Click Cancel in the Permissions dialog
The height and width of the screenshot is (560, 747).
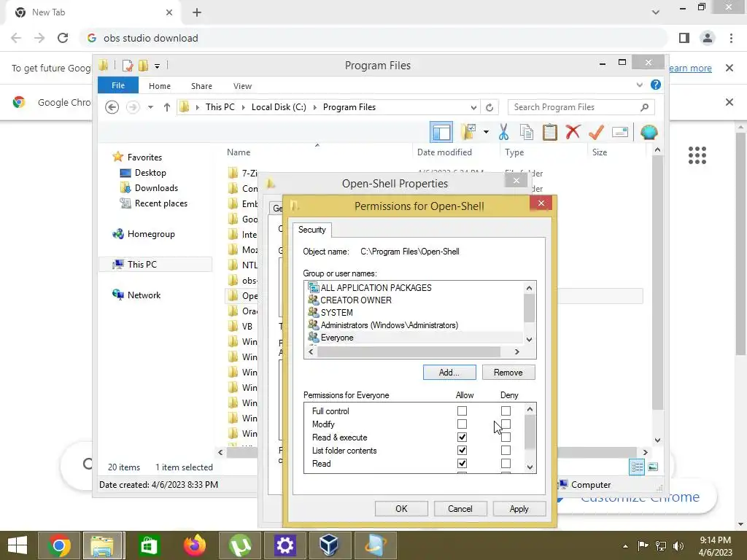[460, 508]
